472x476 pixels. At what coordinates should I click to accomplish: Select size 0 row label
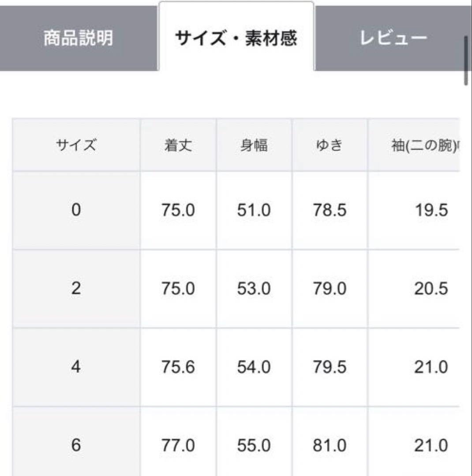(76, 210)
